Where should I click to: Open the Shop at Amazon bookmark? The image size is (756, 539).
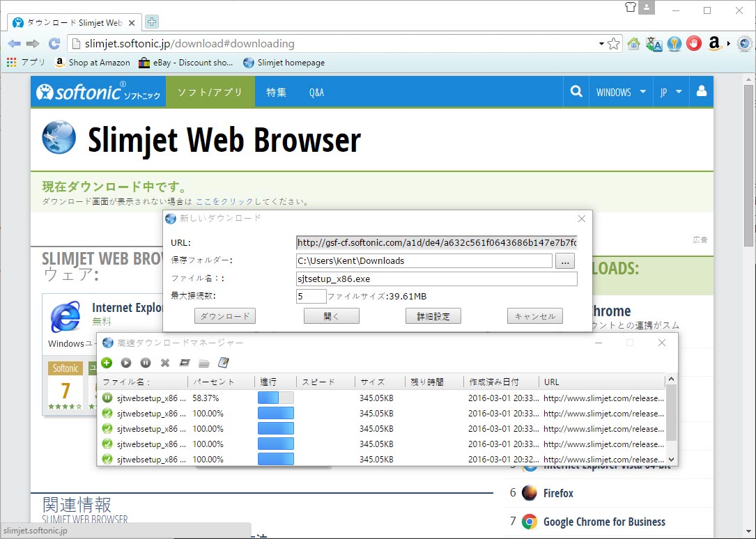coord(93,63)
